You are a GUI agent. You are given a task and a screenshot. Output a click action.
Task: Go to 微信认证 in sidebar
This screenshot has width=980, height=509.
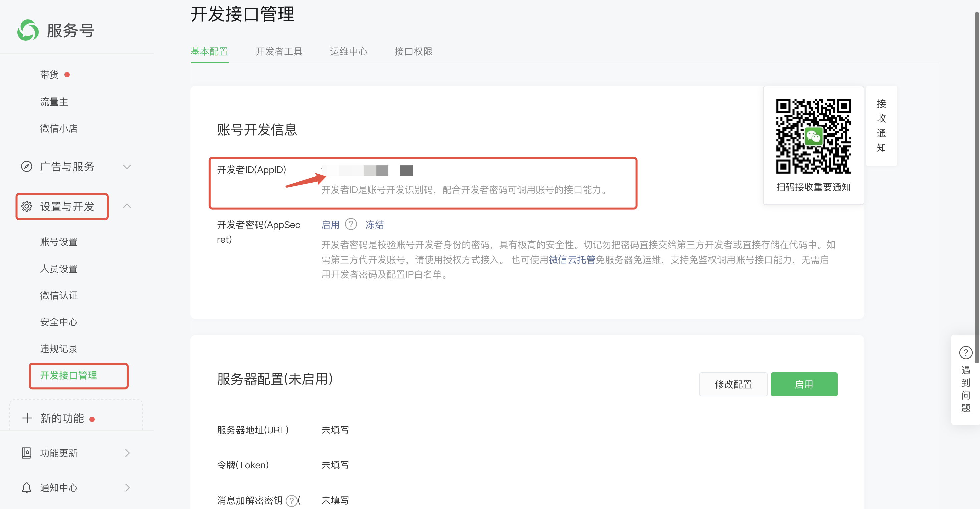(59, 295)
